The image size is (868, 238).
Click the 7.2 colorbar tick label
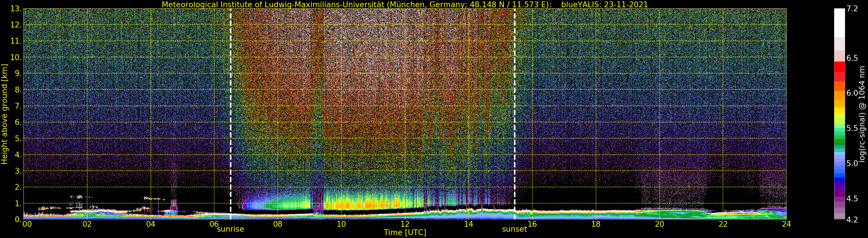tap(852, 9)
